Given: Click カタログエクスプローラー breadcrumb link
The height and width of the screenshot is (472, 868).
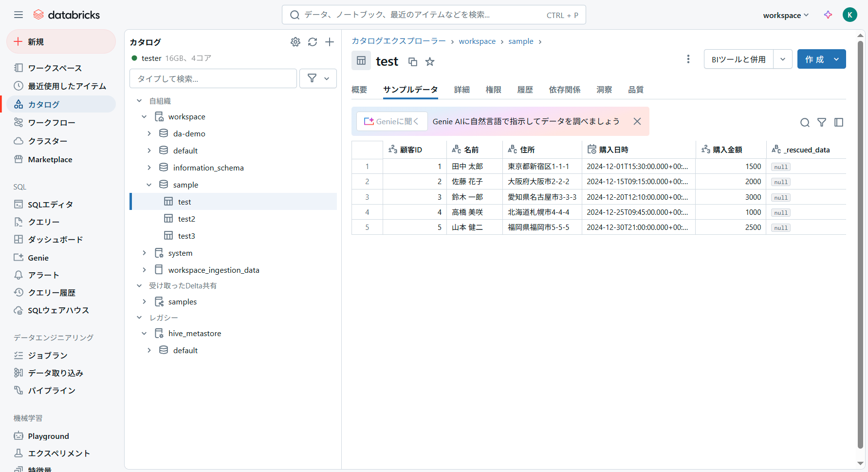Looking at the screenshot, I should pyautogui.click(x=399, y=41).
